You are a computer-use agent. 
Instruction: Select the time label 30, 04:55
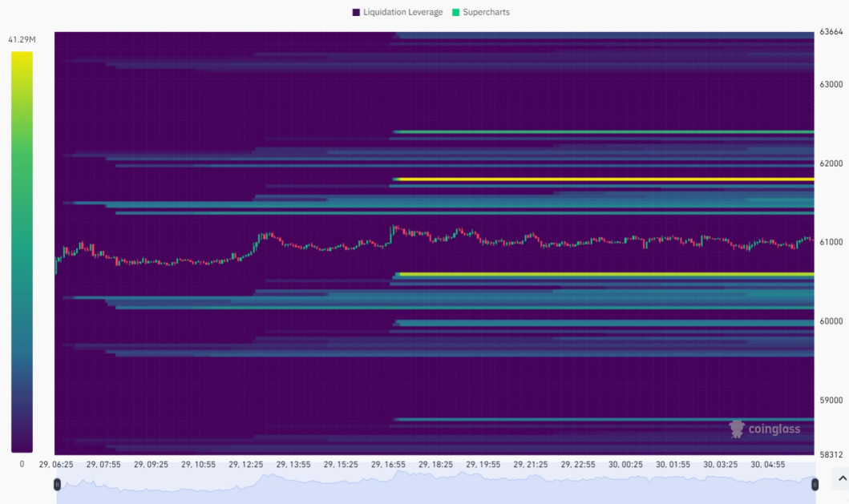click(770, 463)
